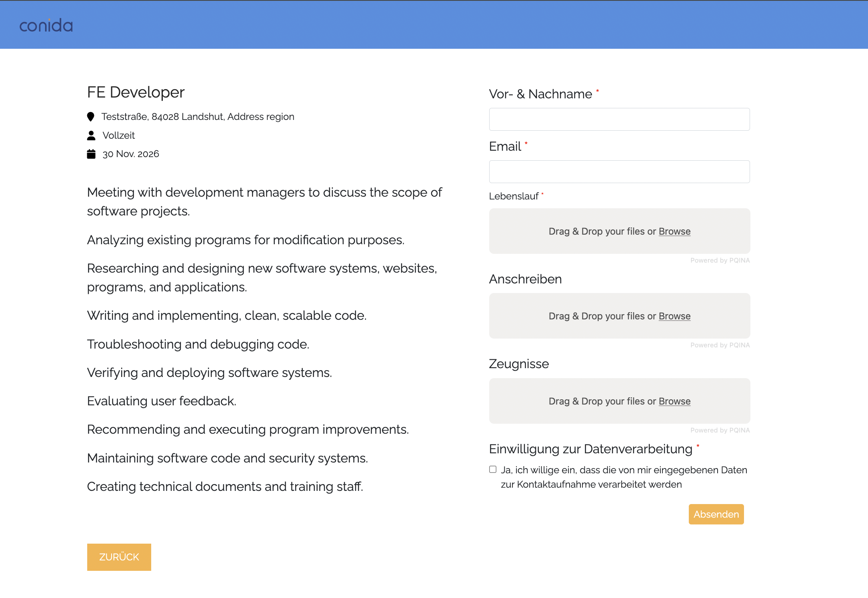Submit the application with Absenden

pyautogui.click(x=716, y=514)
